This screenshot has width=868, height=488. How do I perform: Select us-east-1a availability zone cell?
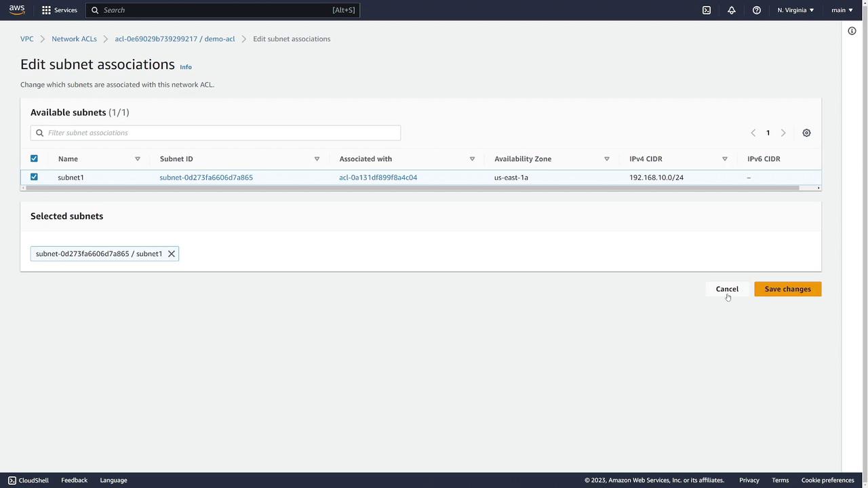[511, 178]
